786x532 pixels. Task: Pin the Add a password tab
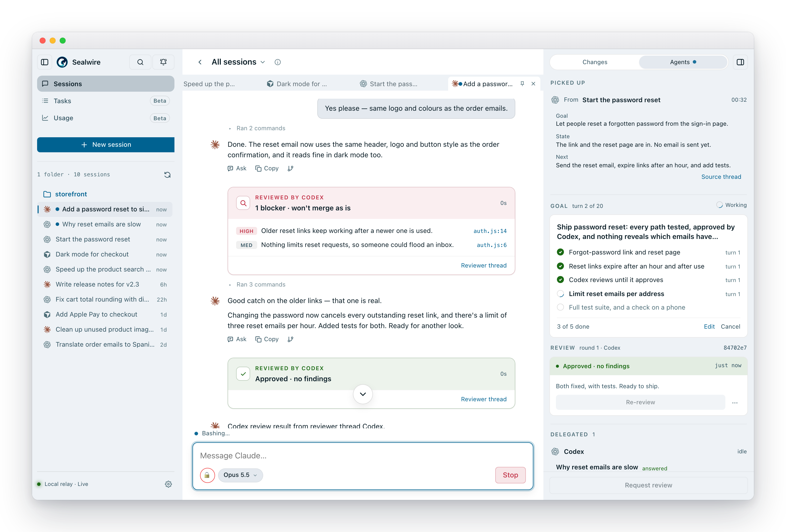522,84
